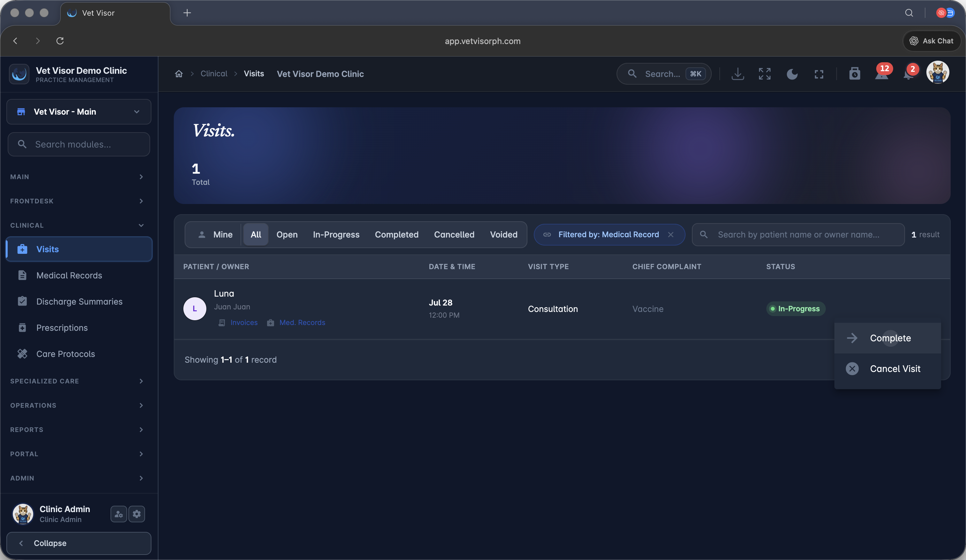Focus the Search modules field
Image resolution: width=966 pixels, height=560 pixels.
(79, 144)
